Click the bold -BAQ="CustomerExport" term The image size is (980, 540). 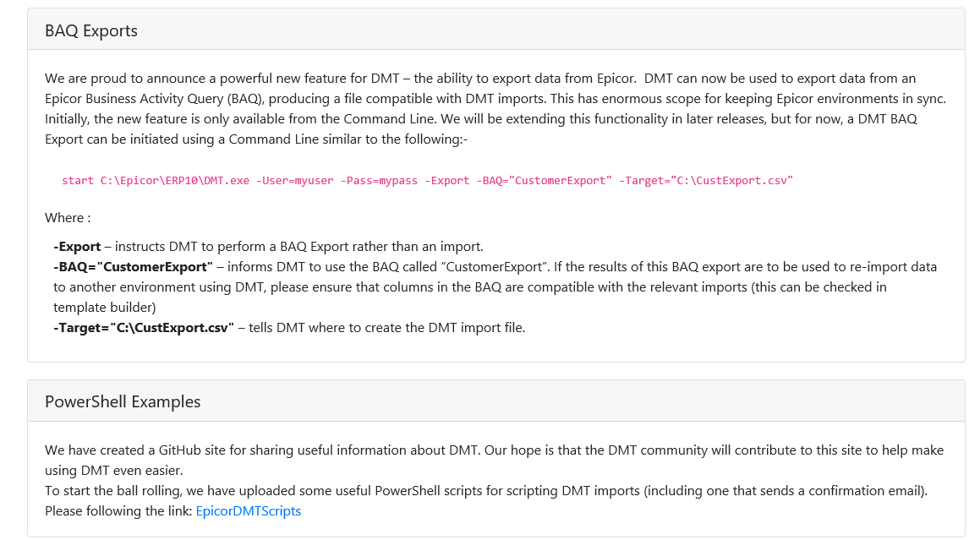pos(133,267)
